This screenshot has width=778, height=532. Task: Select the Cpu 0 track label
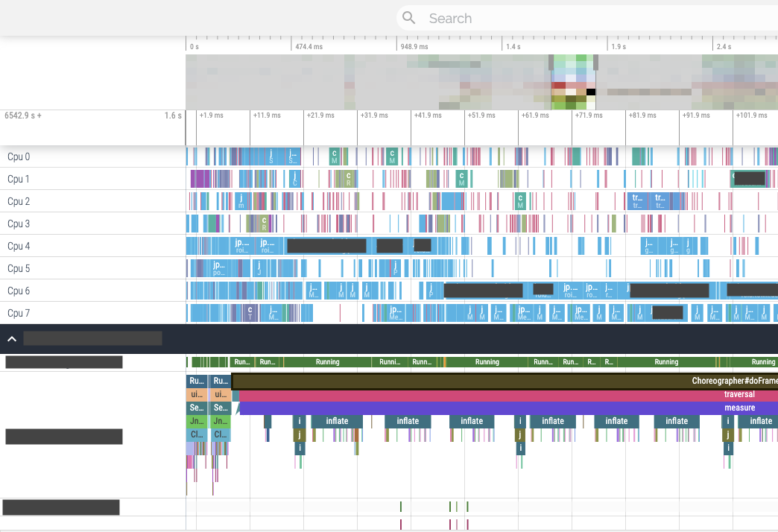19,156
